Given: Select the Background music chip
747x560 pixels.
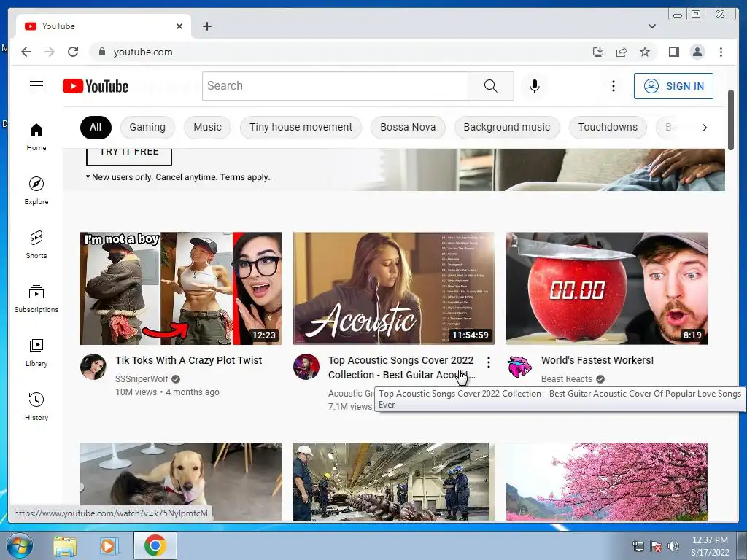Looking at the screenshot, I should coord(507,128).
